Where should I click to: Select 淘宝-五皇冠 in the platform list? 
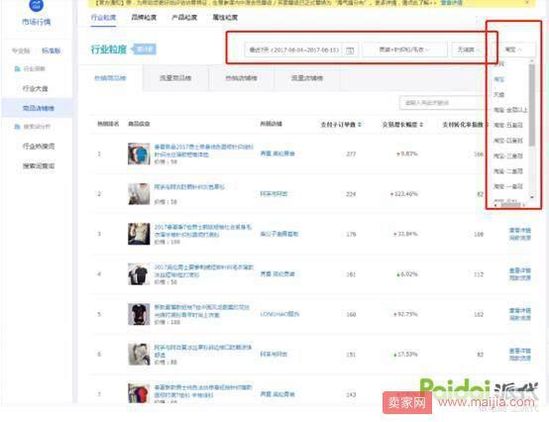pos(508,125)
